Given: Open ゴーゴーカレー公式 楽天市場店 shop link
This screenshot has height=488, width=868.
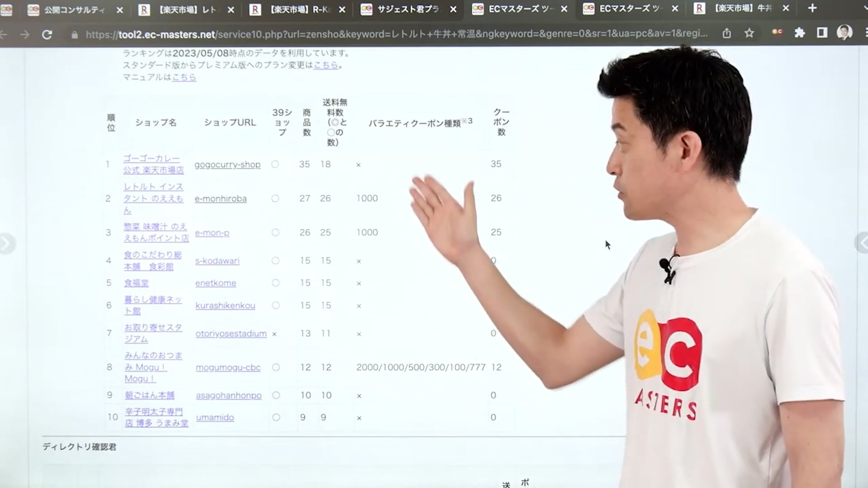Looking at the screenshot, I should click(154, 164).
